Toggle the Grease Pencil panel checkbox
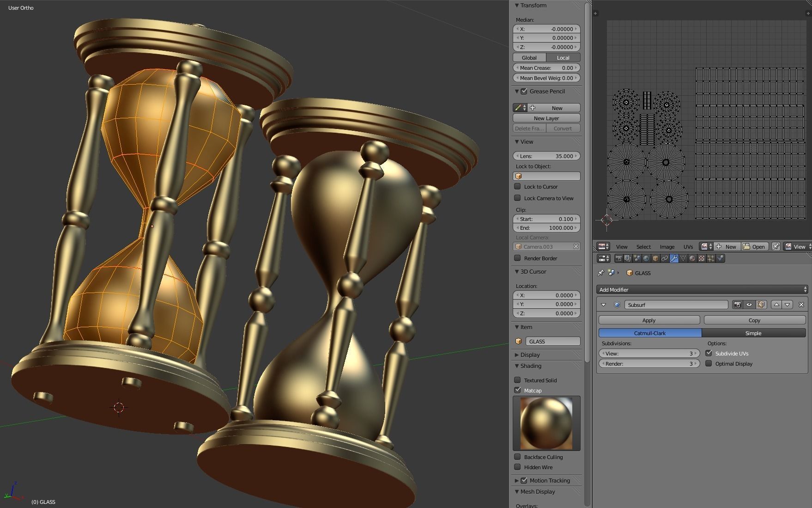The image size is (812, 508). (x=524, y=91)
